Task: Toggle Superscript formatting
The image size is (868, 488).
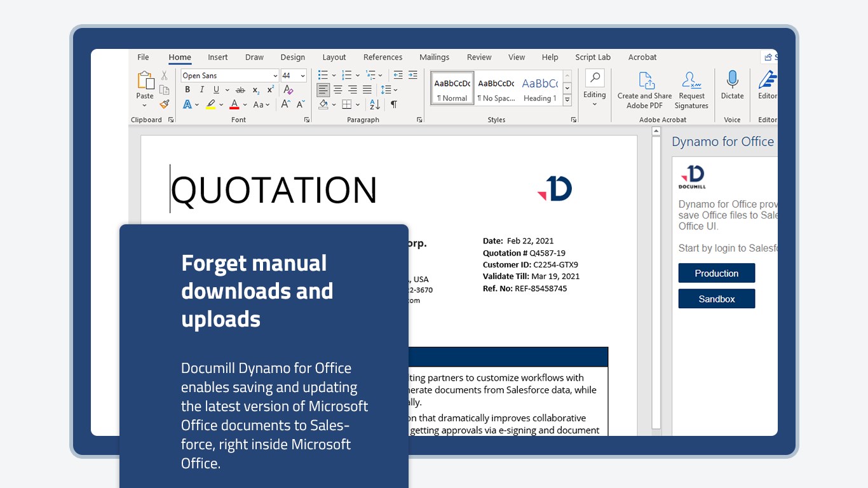Action: [x=271, y=90]
